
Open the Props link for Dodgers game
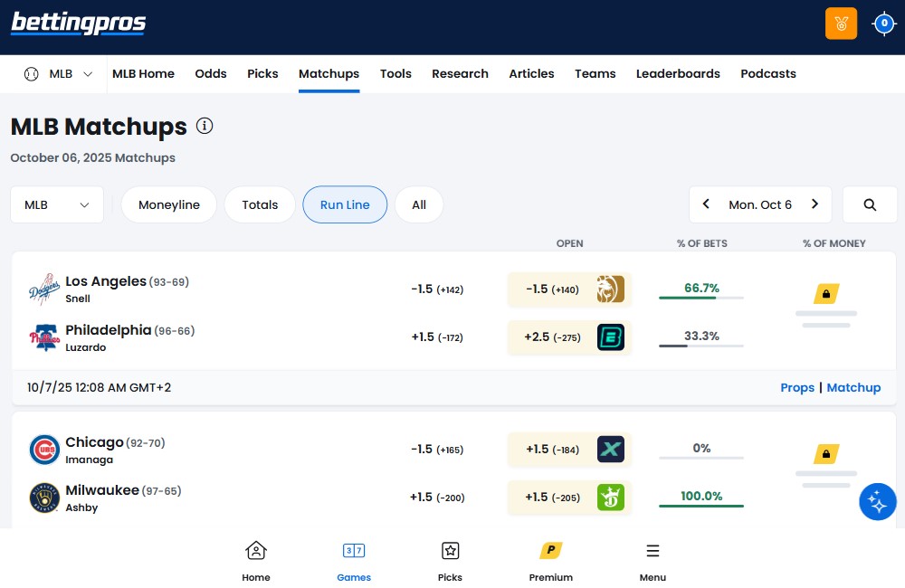coord(797,387)
